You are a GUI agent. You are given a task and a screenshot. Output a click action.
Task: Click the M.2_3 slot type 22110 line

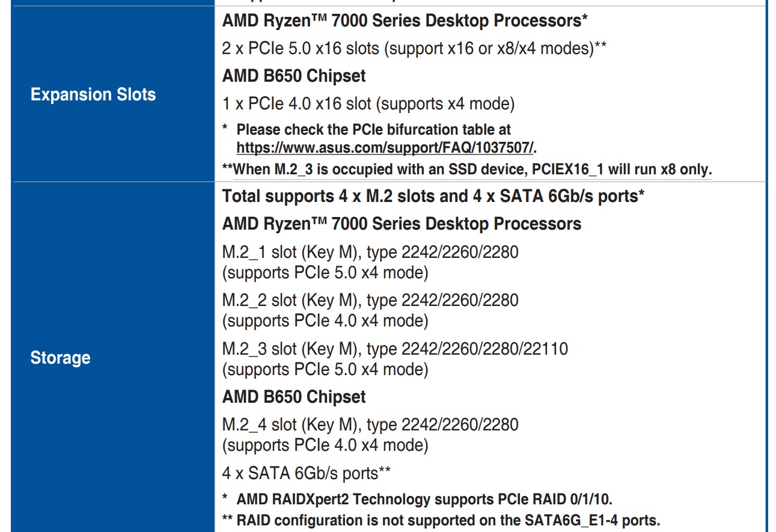tap(395, 348)
